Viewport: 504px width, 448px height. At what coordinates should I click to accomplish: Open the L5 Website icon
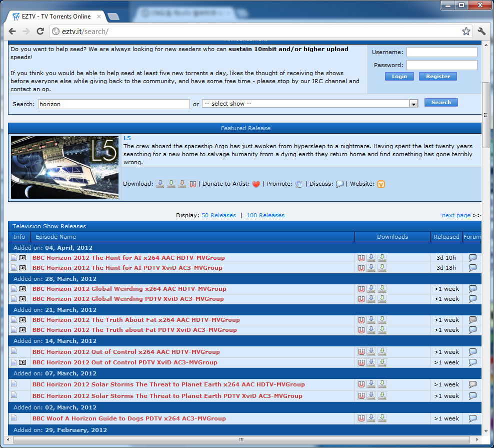(x=381, y=184)
